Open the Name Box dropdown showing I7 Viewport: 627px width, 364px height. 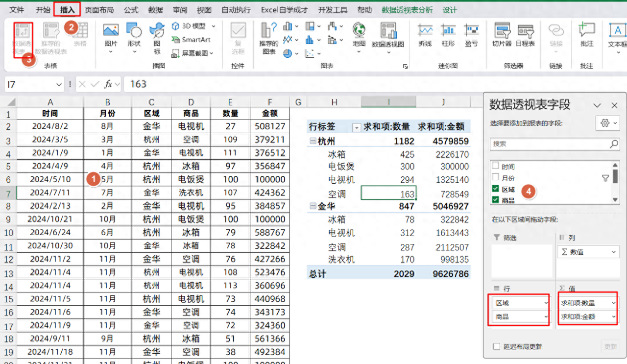pos(59,84)
